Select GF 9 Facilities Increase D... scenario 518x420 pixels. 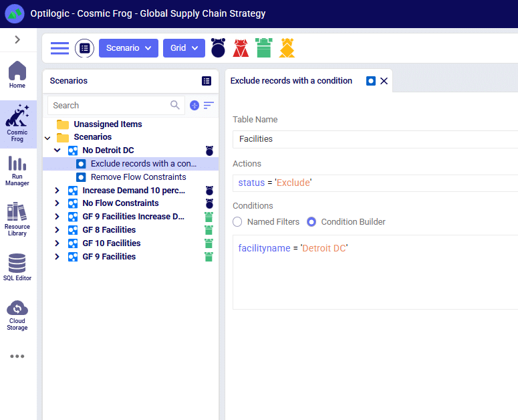click(133, 217)
